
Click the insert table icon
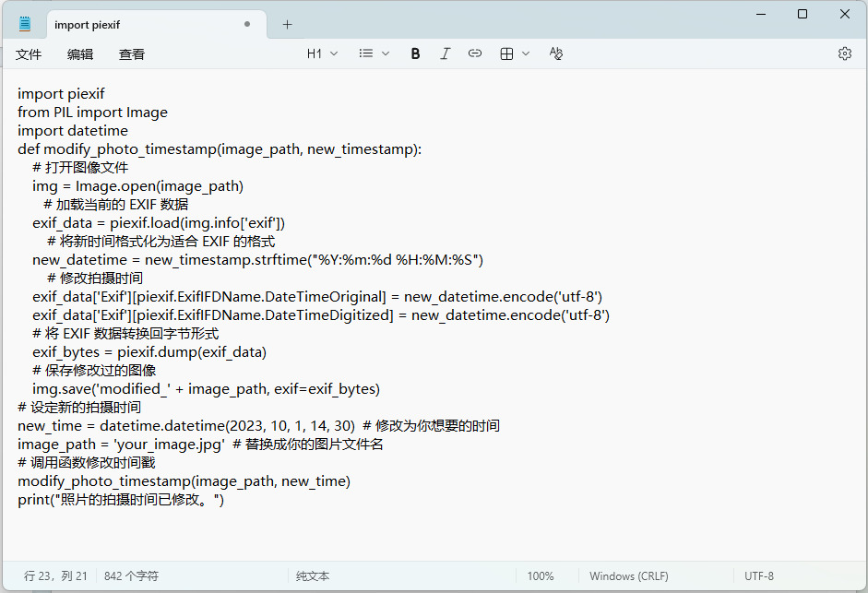(506, 53)
